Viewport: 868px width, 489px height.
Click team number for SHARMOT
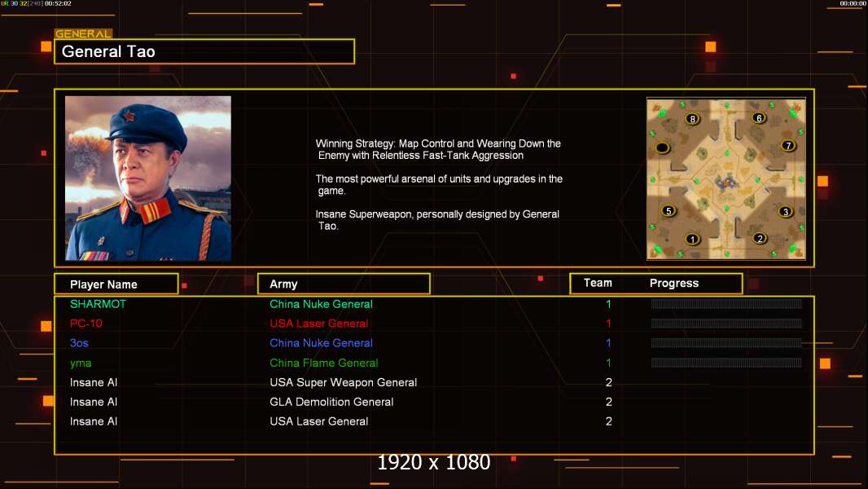tap(608, 304)
